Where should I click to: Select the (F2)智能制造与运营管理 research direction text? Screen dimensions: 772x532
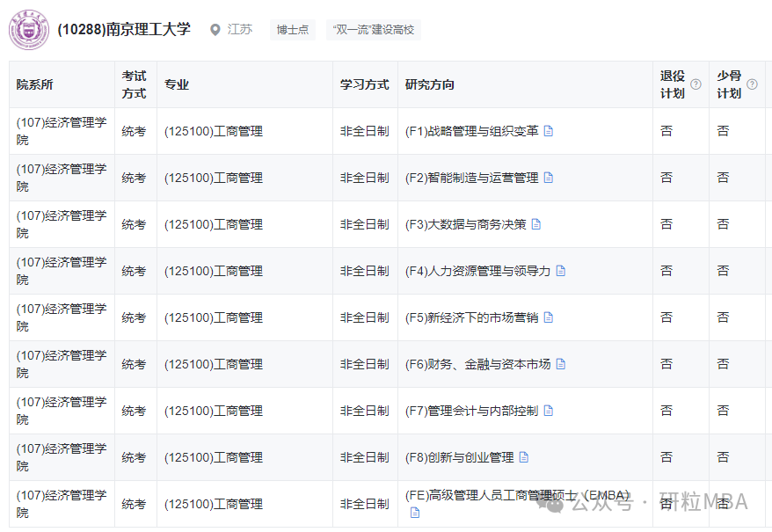click(x=471, y=178)
